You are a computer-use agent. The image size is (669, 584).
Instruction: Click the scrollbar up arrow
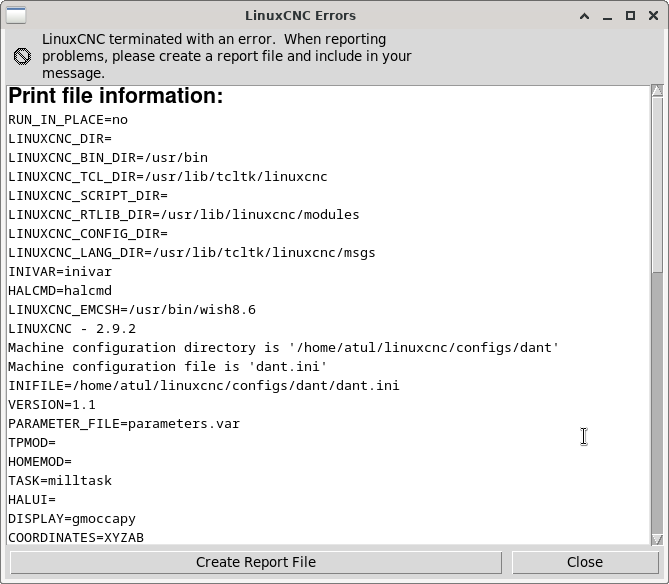[657, 90]
